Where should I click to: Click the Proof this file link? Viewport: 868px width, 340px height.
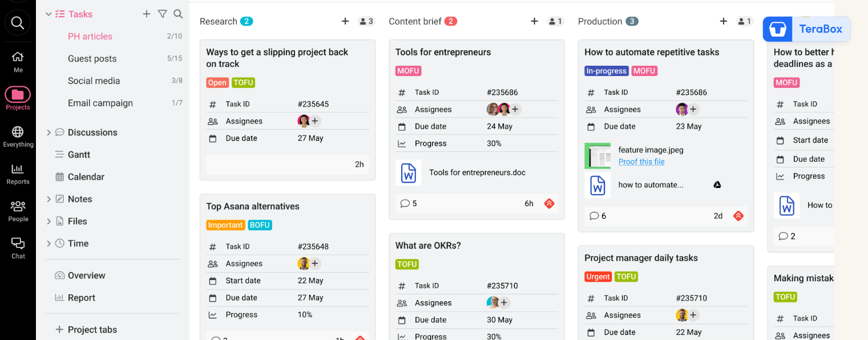tap(641, 162)
